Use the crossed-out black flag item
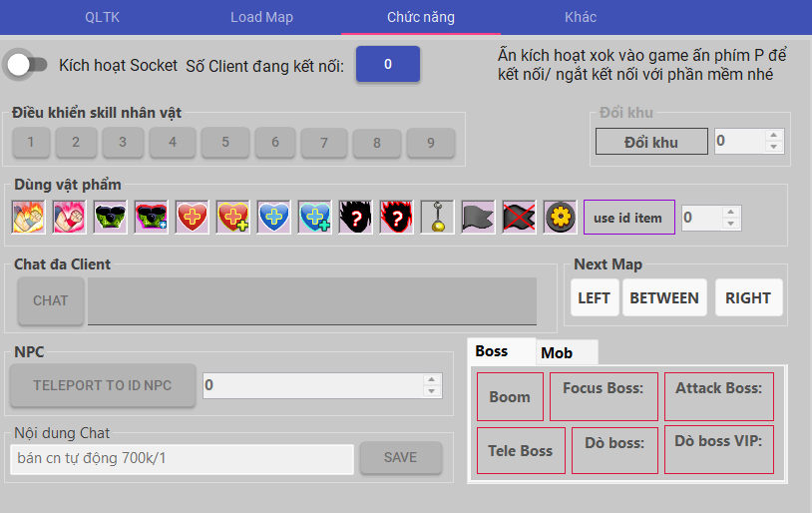Image resolution: width=812 pixels, height=513 pixels. (x=520, y=218)
